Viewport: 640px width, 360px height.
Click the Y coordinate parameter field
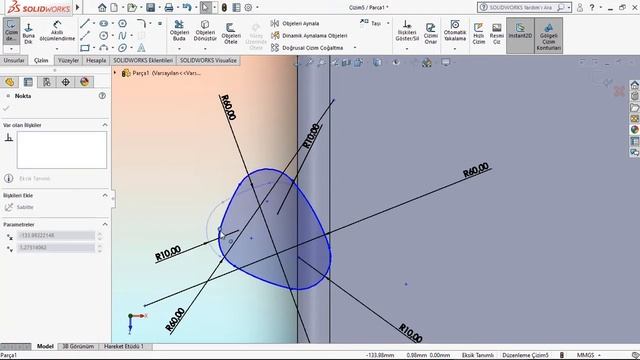pos(56,248)
